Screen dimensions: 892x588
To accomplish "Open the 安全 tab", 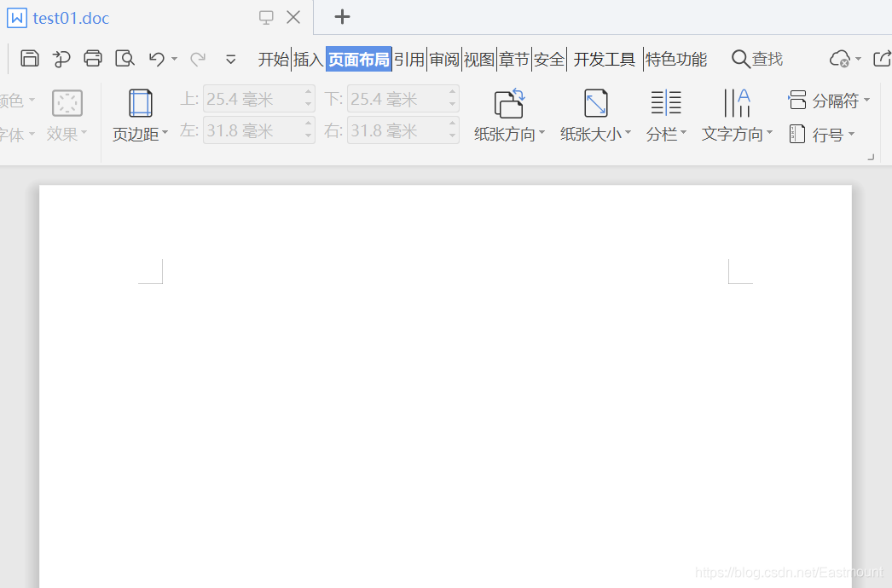I will pyautogui.click(x=549, y=59).
